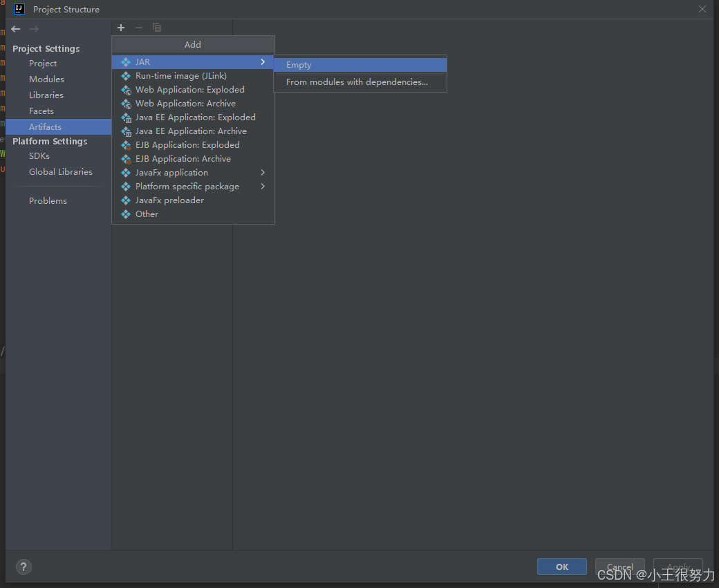This screenshot has height=588, width=719.
Task: Click the EJB Application: Archive icon
Action: [126, 159]
